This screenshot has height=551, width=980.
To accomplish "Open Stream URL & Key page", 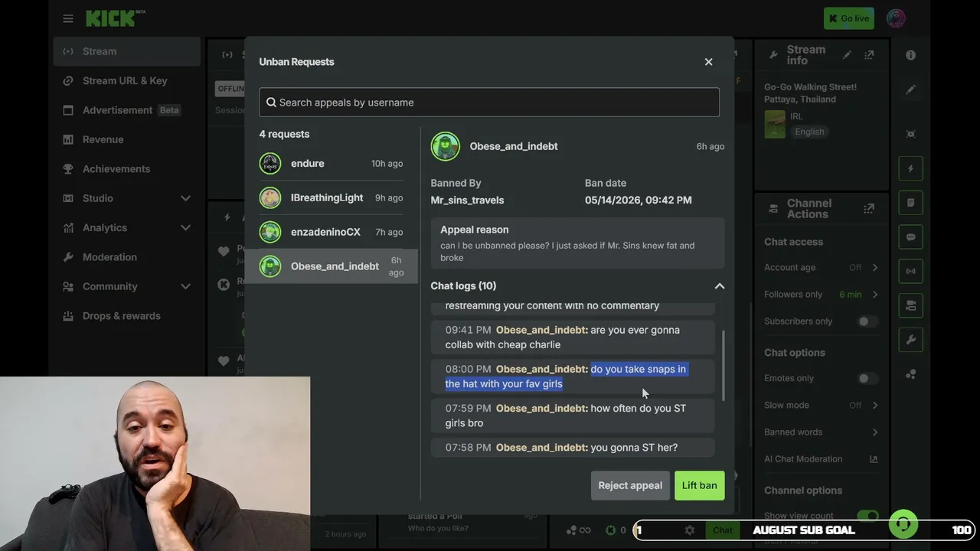I will [x=127, y=80].
